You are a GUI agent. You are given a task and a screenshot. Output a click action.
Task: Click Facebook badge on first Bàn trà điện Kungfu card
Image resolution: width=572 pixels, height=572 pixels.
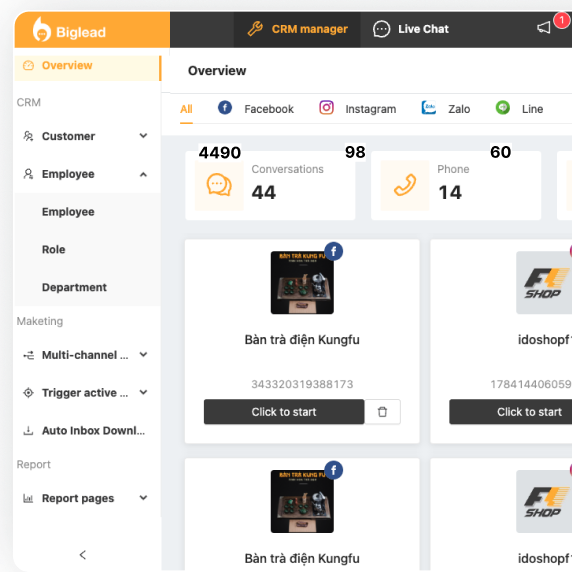pyautogui.click(x=333, y=251)
